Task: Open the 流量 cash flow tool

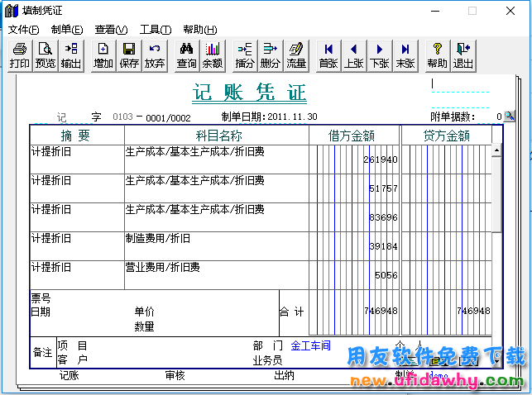Action: point(296,55)
